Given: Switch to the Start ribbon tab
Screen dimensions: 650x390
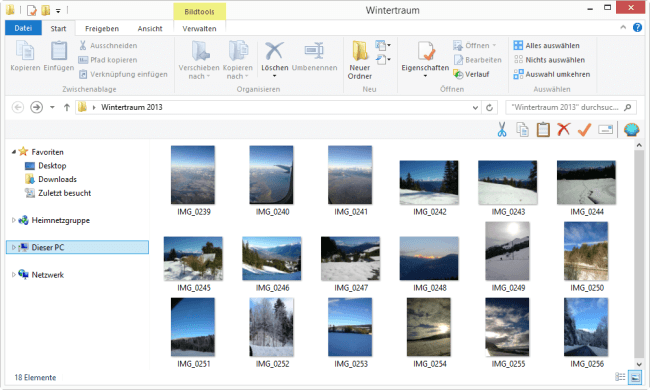Looking at the screenshot, I should pyautogui.click(x=58, y=28).
